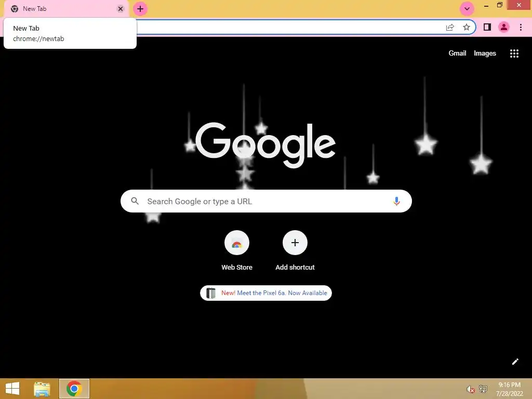The width and height of the screenshot is (532, 399).
Task: Start voice search with the microphone
Action: pos(396,201)
